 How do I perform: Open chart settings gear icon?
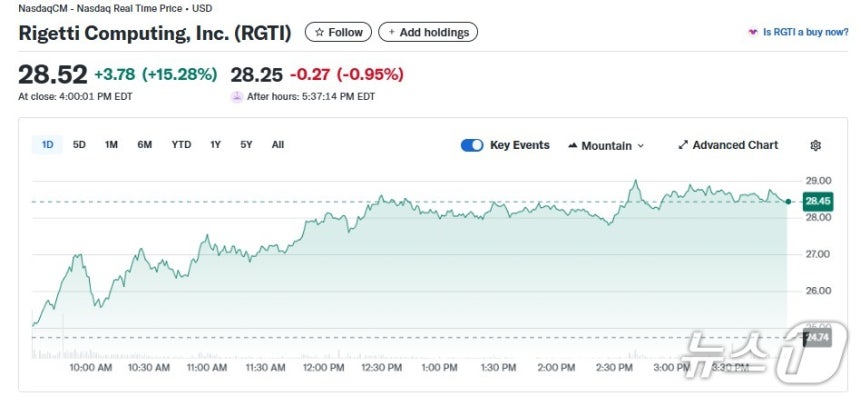point(815,145)
